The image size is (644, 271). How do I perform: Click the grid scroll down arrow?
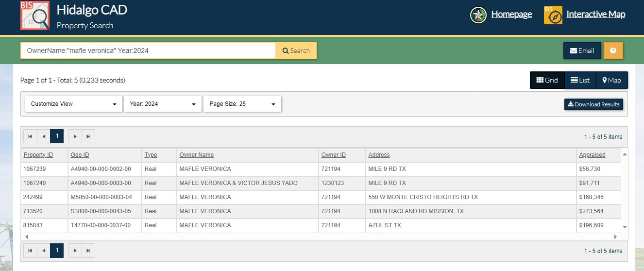coord(625,227)
